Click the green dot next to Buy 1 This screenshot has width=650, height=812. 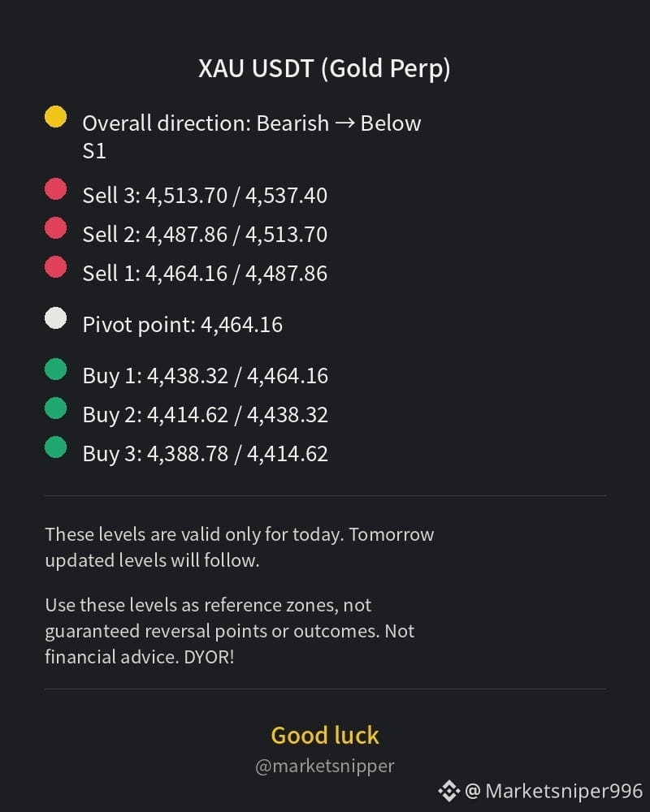tap(55, 369)
